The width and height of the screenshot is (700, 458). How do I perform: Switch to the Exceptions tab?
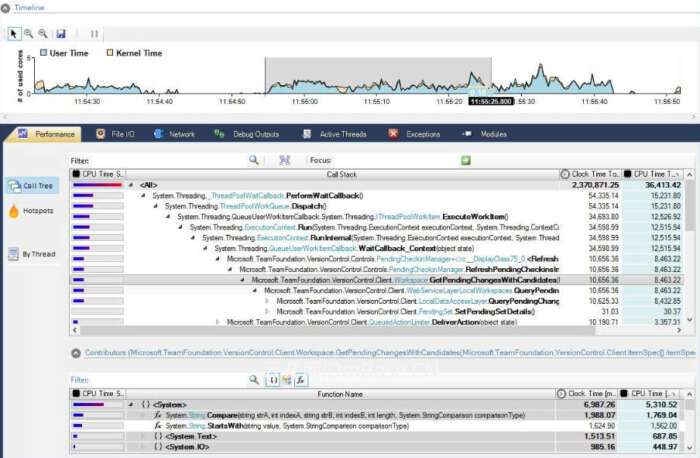pyautogui.click(x=415, y=134)
